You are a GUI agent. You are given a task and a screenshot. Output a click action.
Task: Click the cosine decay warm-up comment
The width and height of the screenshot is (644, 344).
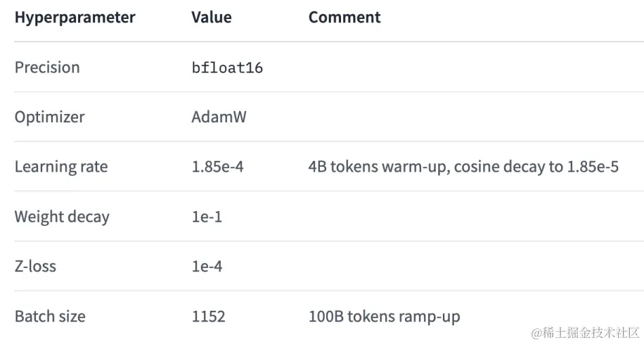[463, 167]
